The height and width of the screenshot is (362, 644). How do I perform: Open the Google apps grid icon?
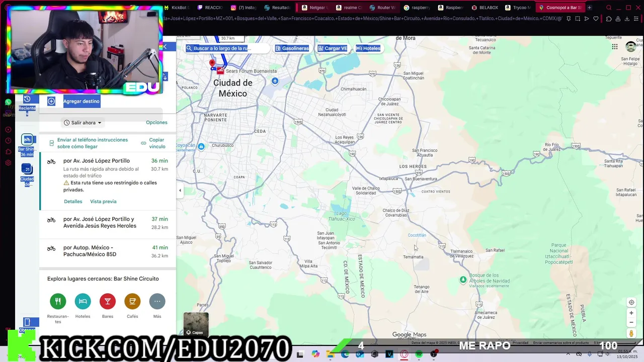pos(615,47)
